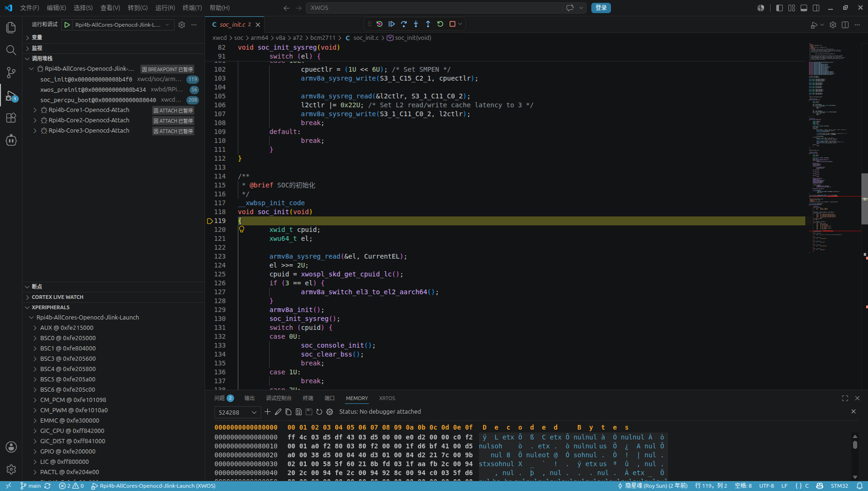This screenshot has width=868, height=491.
Task: Close the memory view with the X
Action: pyautogui.click(x=853, y=411)
